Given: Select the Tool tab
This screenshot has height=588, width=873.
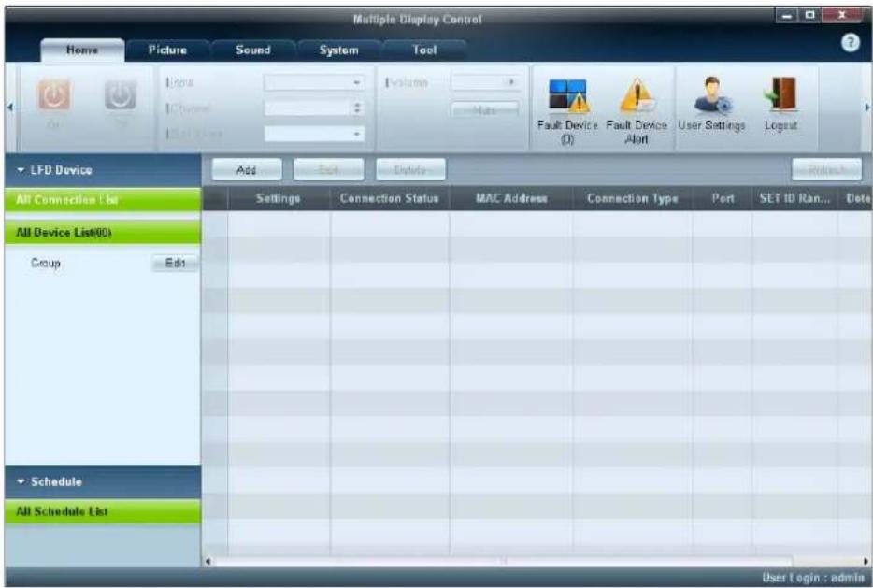Looking at the screenshot, I should pos(424,50).
